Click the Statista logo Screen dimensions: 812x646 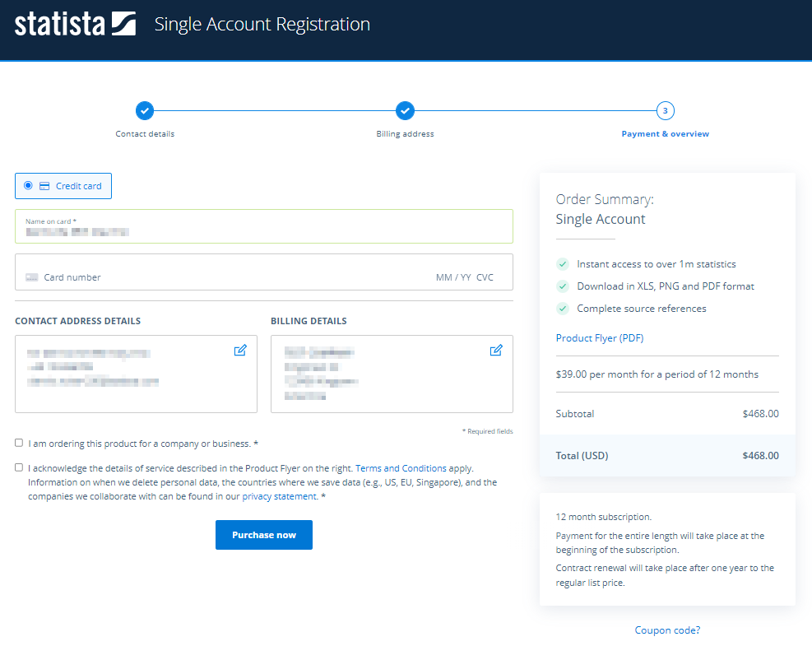point(75,24)
